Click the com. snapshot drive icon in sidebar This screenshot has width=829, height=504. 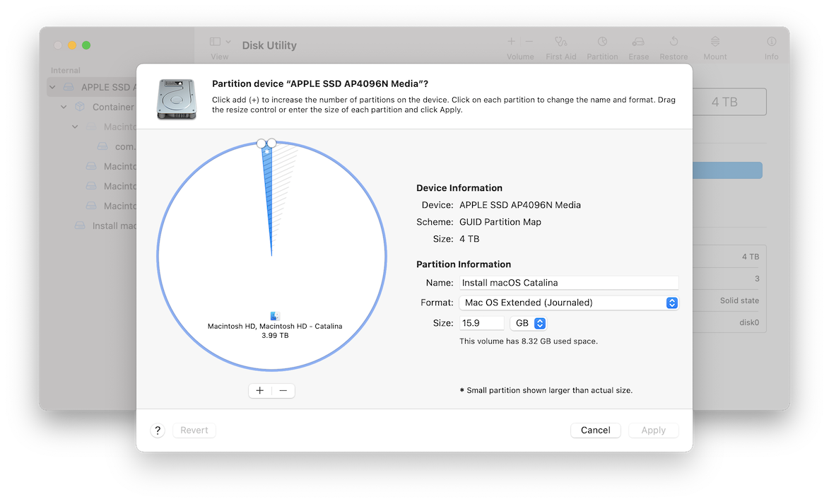click(102, 146)
